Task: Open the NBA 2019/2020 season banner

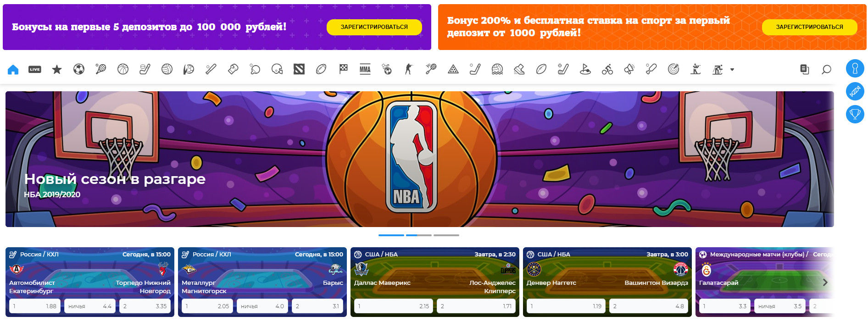Action: coord(420,159)
